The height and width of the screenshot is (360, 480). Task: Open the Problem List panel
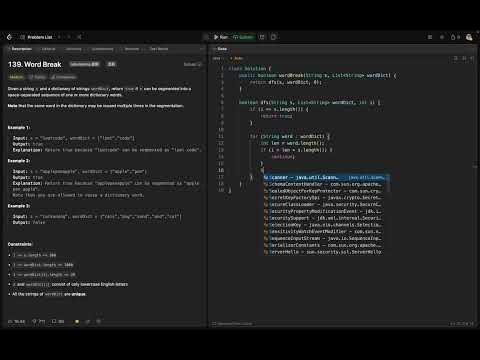coord(36,37)
